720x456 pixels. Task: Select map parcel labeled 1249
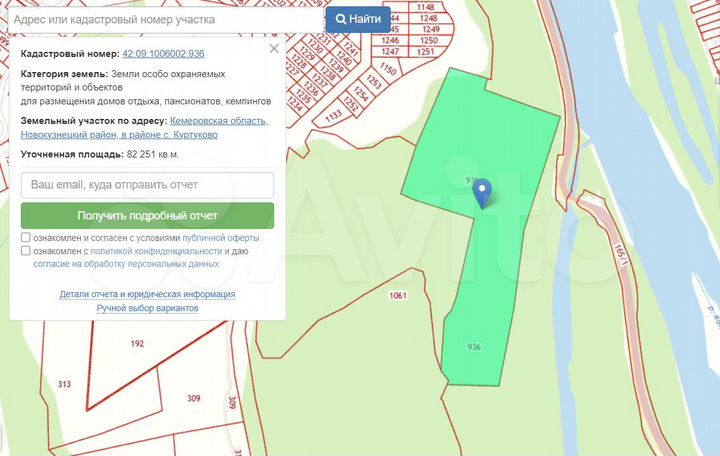point(431,29)
